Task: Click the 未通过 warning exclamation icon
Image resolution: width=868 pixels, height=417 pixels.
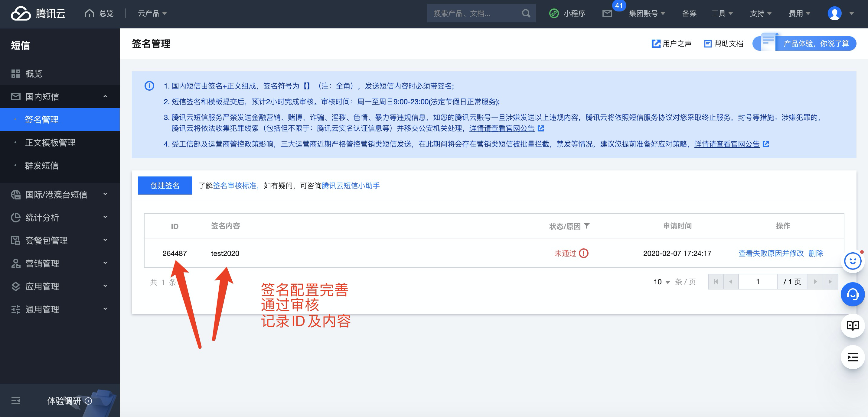Action: [x=584, y=253]
